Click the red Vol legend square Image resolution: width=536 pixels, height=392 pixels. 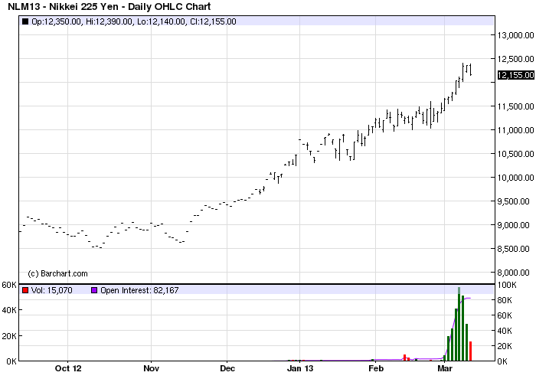25,290
